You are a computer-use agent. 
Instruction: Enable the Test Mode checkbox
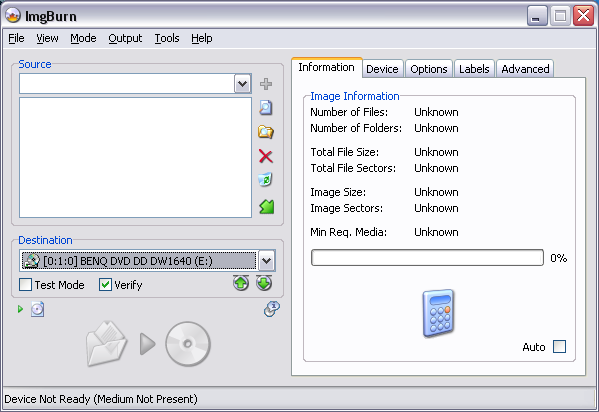pos(25,285)
